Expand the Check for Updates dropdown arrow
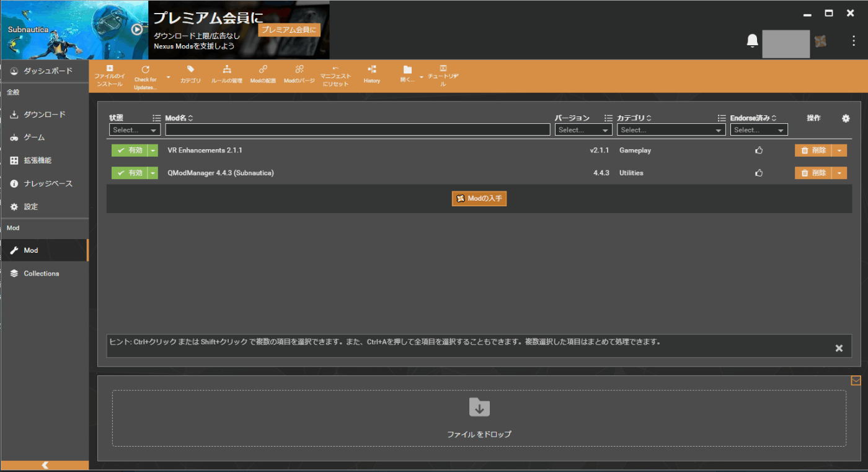The width and height of the screenshot is (868, 472). tap(168, 77)
